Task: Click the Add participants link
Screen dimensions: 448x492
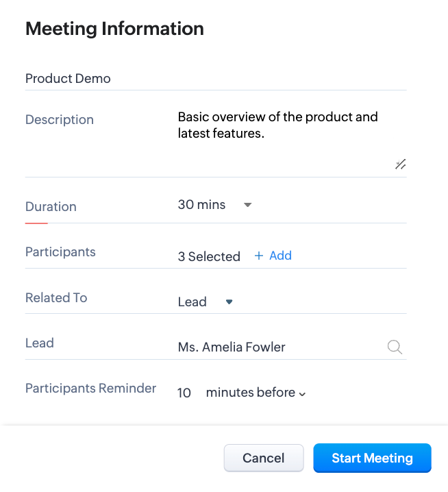Action: point(280,256)
